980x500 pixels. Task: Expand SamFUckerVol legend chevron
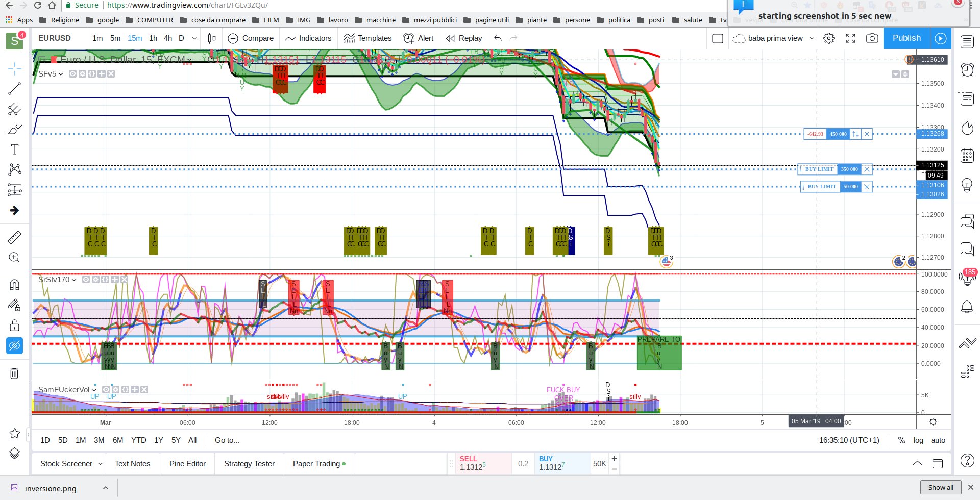coord(94,390)
